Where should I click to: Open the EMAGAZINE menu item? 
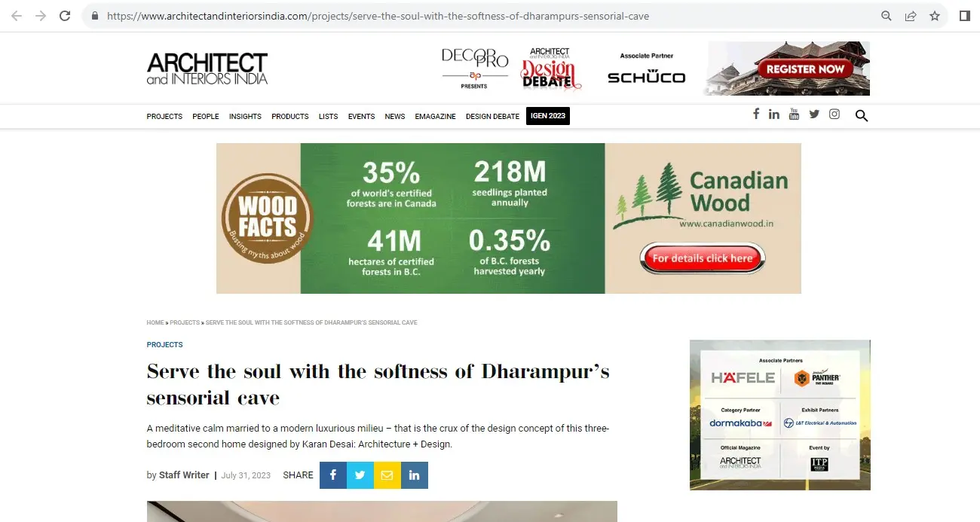click(x=435, y=117)
